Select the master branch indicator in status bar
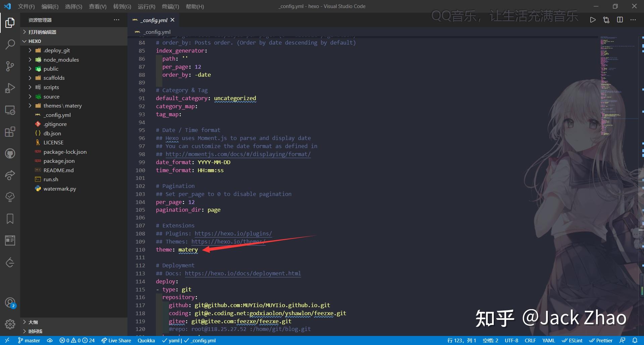 pos(29,340)
